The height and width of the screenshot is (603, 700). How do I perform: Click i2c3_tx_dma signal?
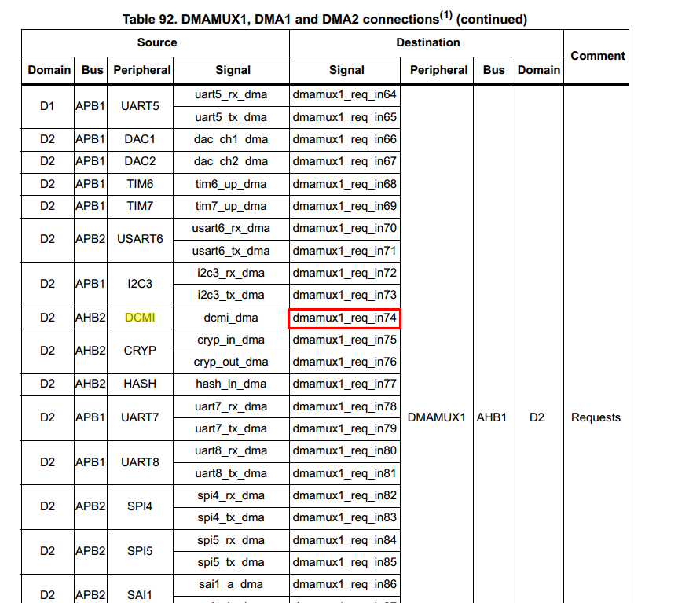[x=231, y=296]
